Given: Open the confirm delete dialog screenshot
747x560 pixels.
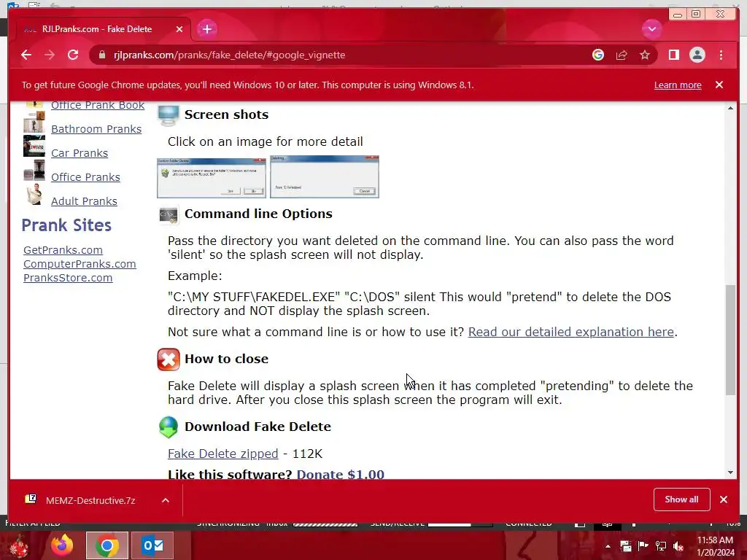Looking at the screenshot, I should (x=212, y=178).
